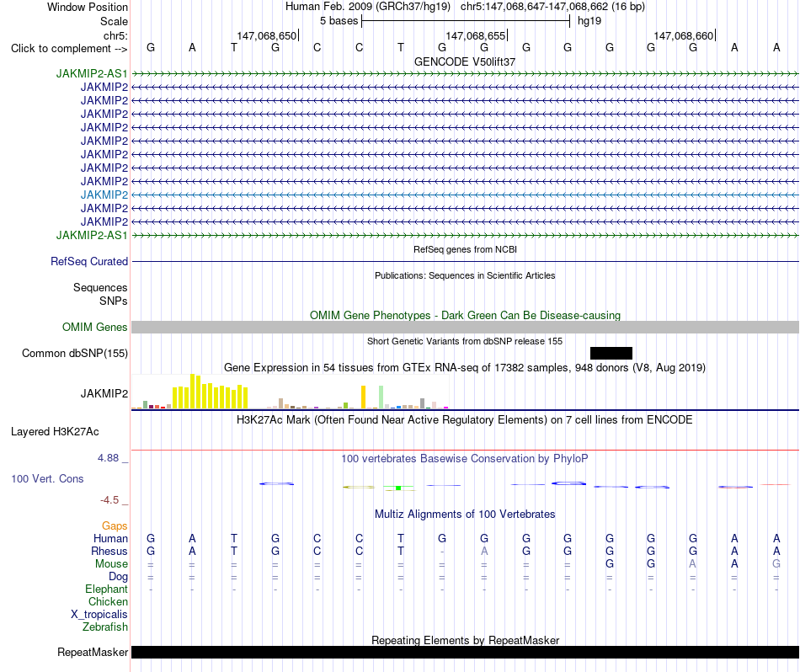The height and width of the screenshot is (672, 800).
Task: Click the light green bar in GTEx chart
Action: (x=381, y=397)
